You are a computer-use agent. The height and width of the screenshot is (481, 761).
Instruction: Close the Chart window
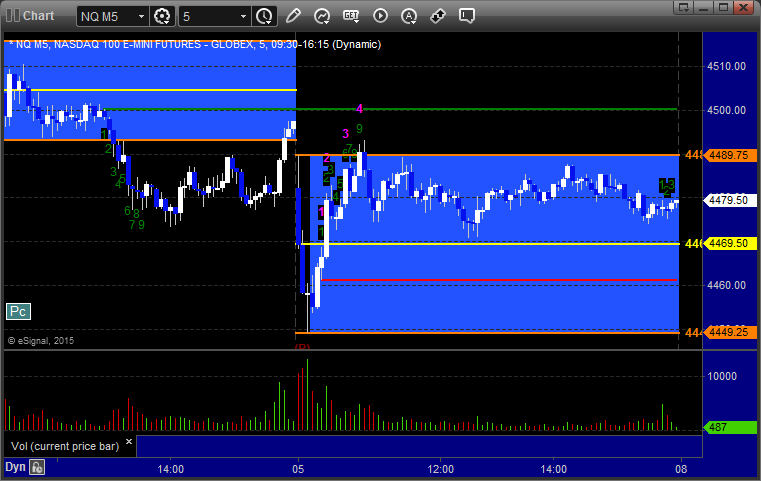(x=743, y=7)
